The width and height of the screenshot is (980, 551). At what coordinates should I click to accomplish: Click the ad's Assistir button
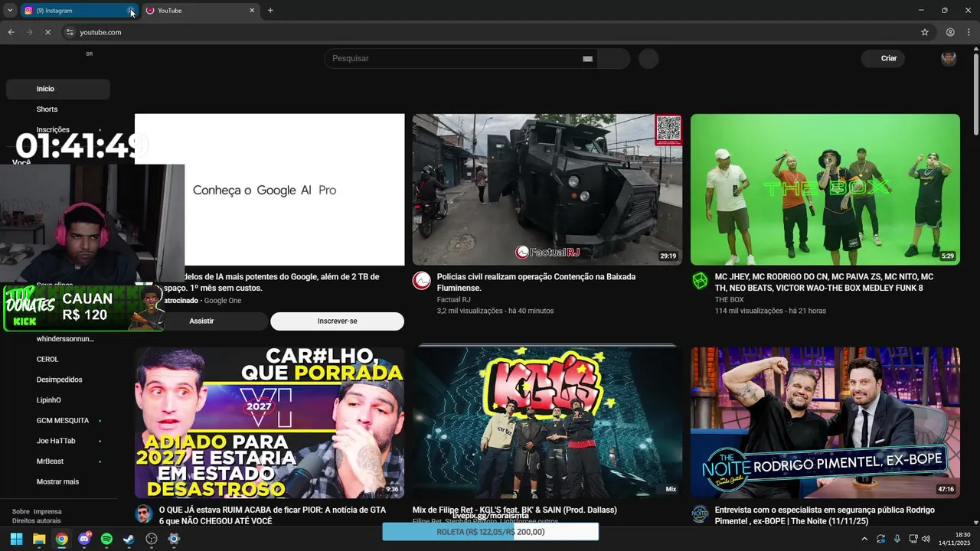pyautogui.click(x=201, y=321)
